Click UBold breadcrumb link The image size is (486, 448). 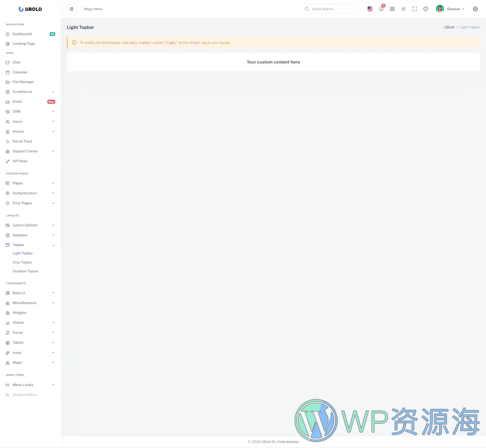[449, 27]
